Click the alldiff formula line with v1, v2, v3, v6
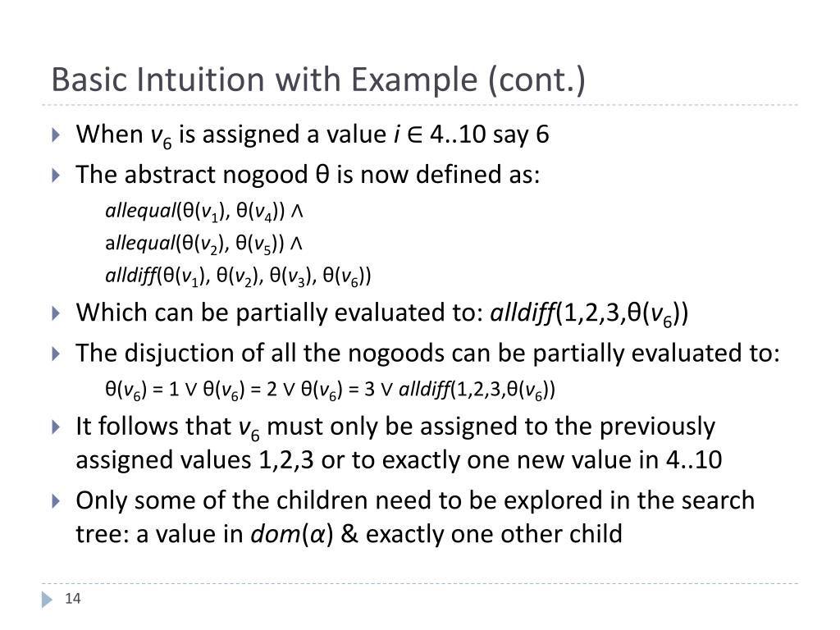Viewport: 840px width, 630px height. (238, 276)
